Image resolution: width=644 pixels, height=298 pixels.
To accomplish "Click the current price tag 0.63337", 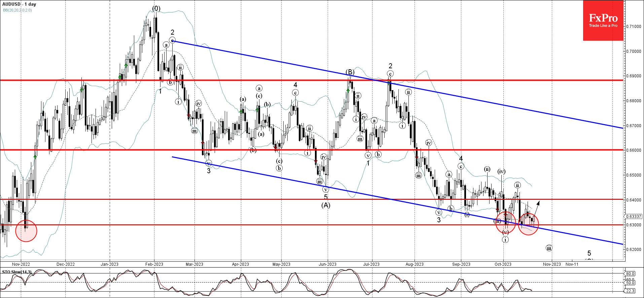I will [x=634, y=217].
